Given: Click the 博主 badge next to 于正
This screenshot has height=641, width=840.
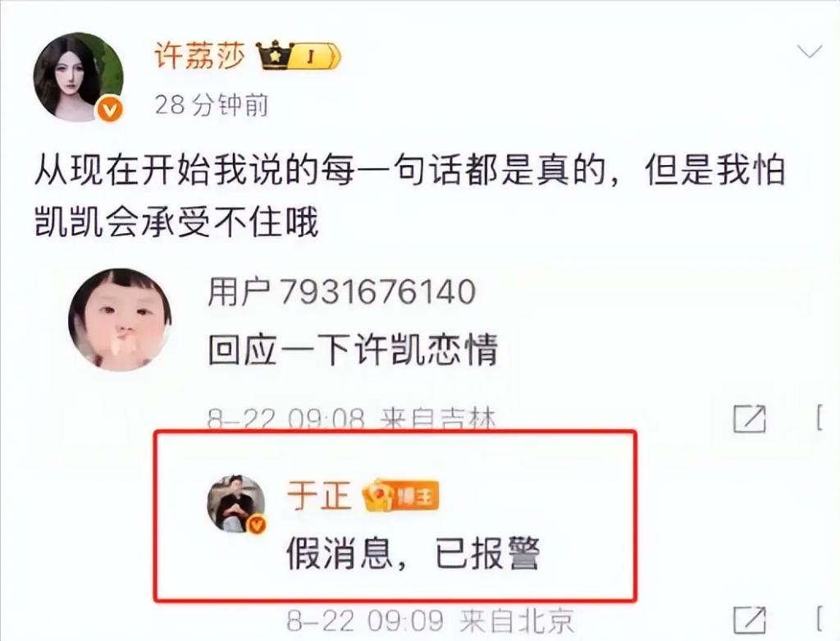Looking at the screenshot, I should [401, 497].
